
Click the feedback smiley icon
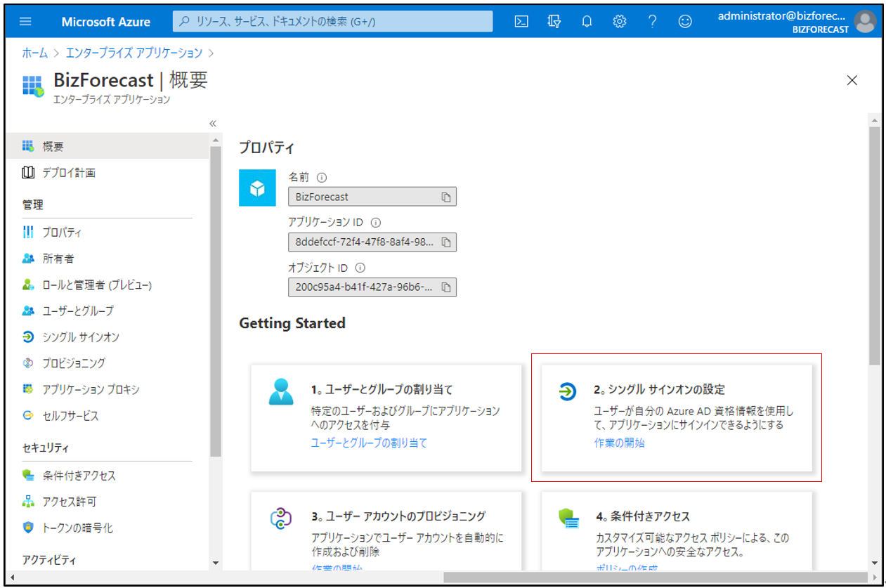click(x=684, y=21)
